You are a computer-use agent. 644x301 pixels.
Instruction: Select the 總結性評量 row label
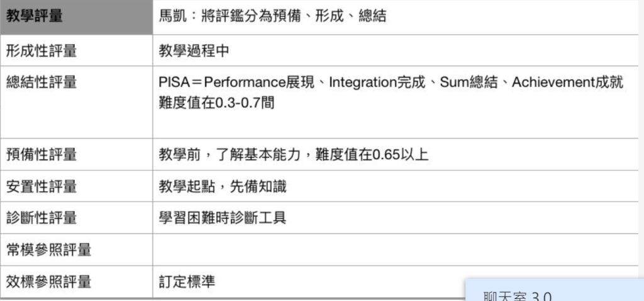click(x=42, y=82)
